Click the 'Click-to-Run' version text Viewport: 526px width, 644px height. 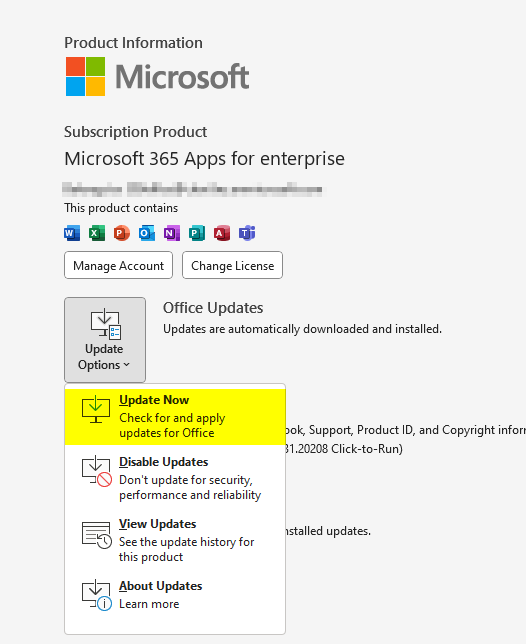pyautogui.click(x=365, y=449)
